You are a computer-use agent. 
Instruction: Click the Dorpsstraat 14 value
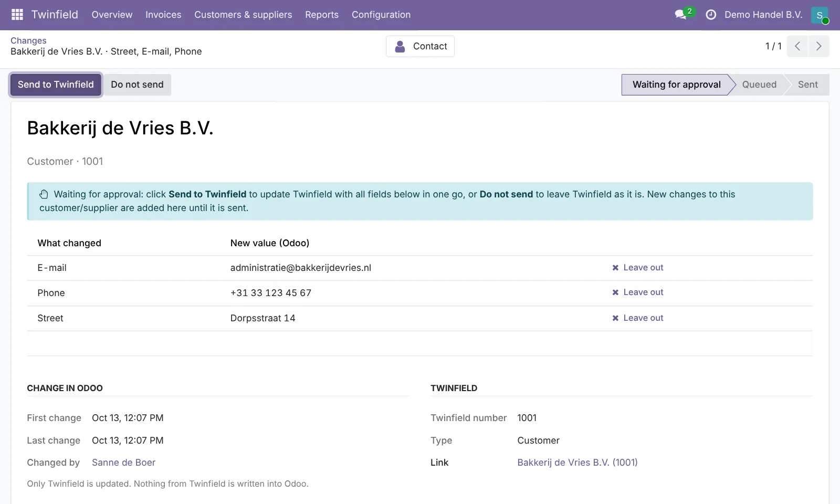pos(262,318)
